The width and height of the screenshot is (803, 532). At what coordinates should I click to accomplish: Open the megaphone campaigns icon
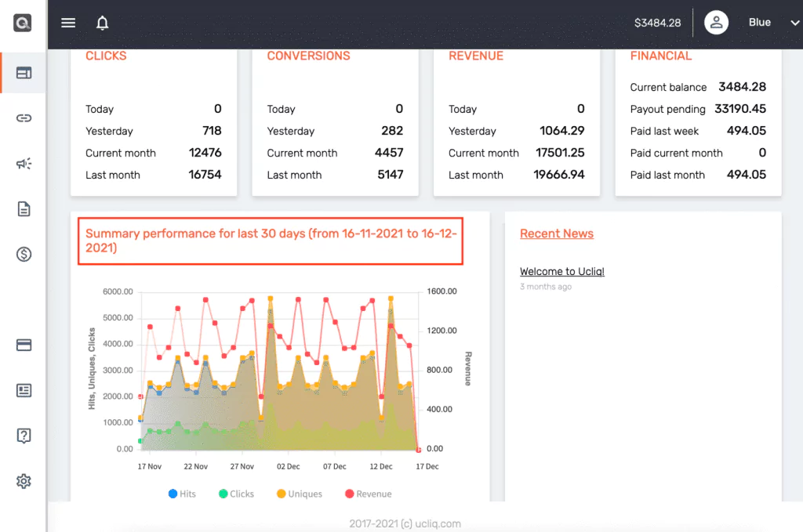24,164
